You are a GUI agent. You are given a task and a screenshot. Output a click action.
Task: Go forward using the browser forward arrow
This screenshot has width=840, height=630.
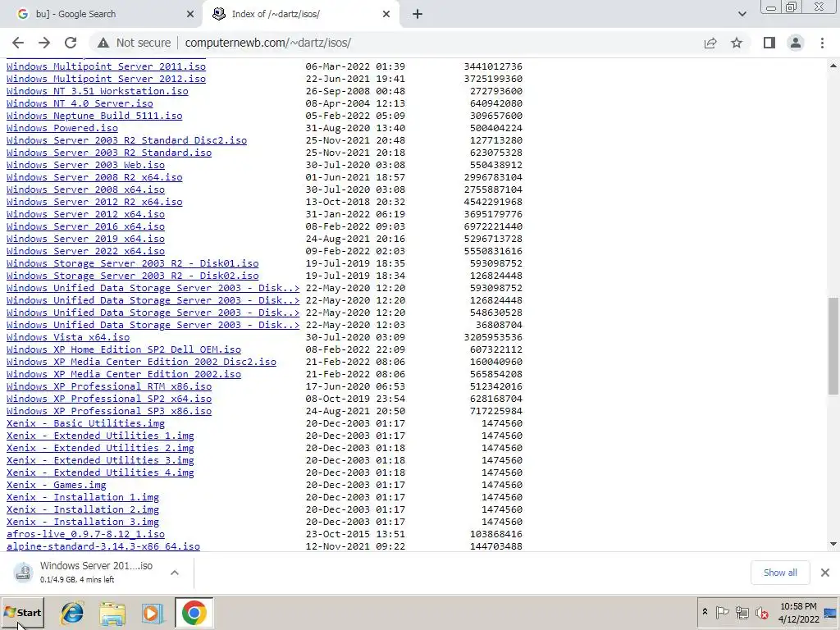point(44,43)
